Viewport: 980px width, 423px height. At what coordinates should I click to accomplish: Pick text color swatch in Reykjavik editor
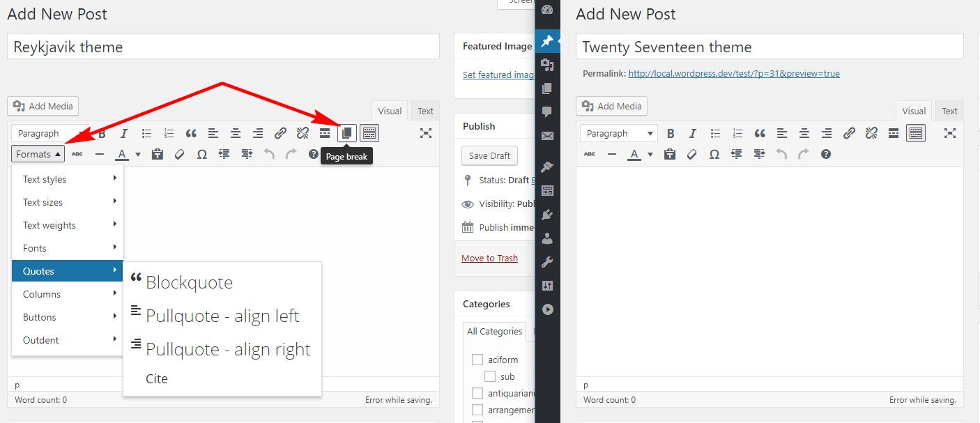(123, 154)
